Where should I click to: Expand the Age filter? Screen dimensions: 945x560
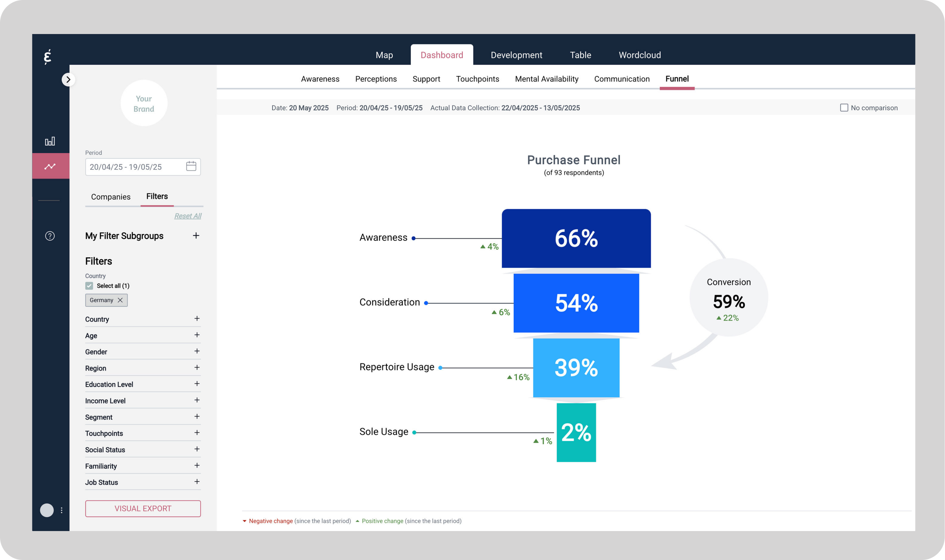[197, 335]
